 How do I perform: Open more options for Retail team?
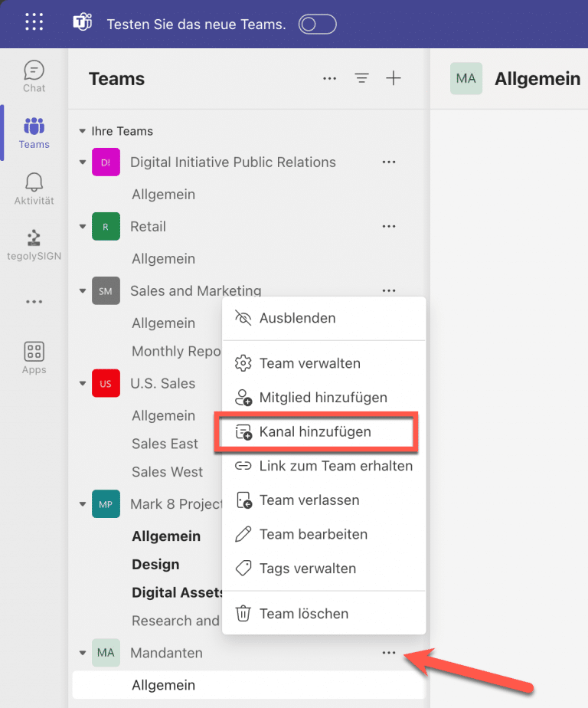pos(388,226)
